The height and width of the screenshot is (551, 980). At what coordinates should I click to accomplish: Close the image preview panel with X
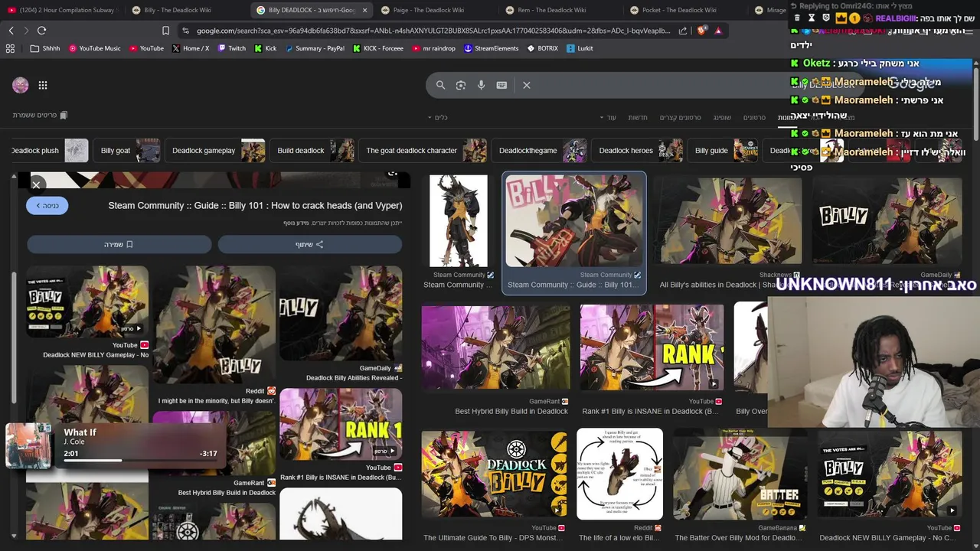point(36,185)
